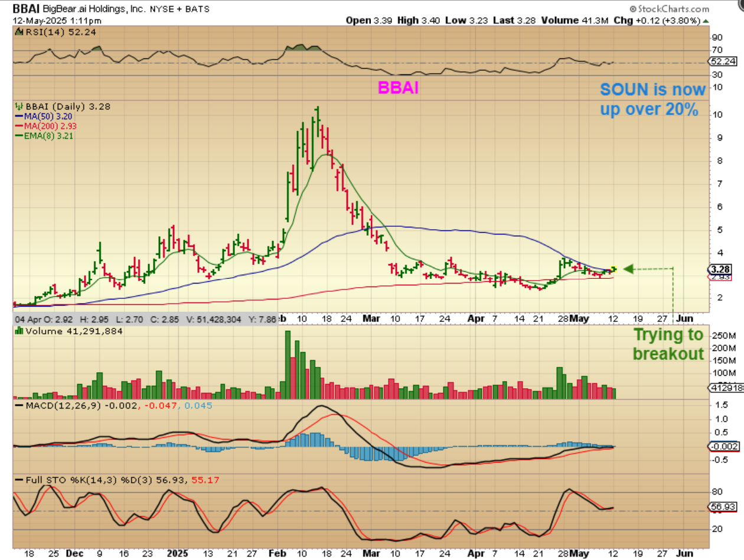This screenshot has width=744, height=560.
Task: Click the 'EMA(8) 3.21' legend entry
Action: click(x=45, y=135)
